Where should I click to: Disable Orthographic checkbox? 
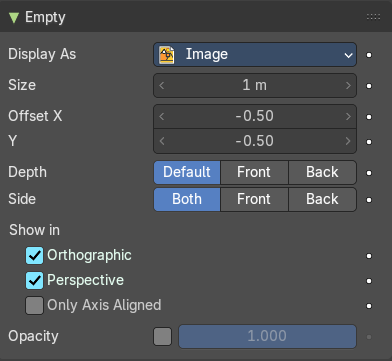pos(34,256)
